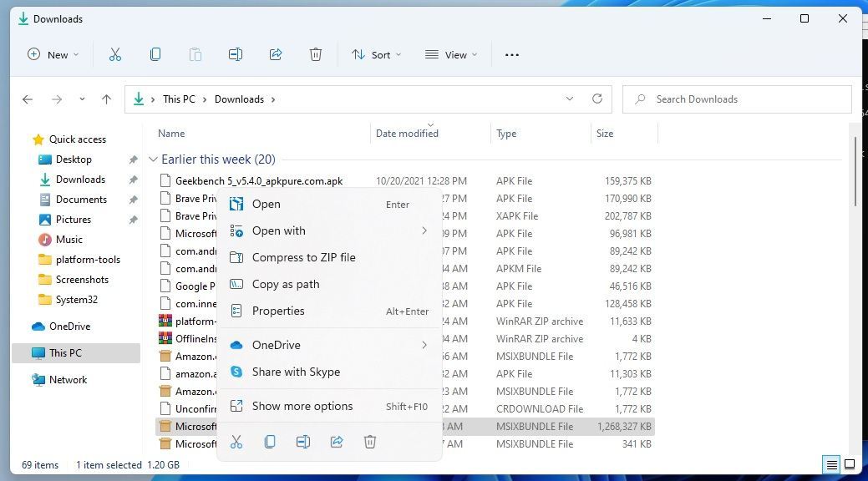Click the Rename icon in the top toolbar

(x=236, y=54)
